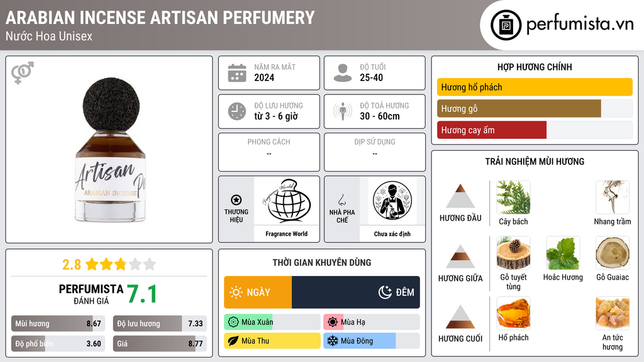Click the Hương đầu pyramid icon

[460, 196]
